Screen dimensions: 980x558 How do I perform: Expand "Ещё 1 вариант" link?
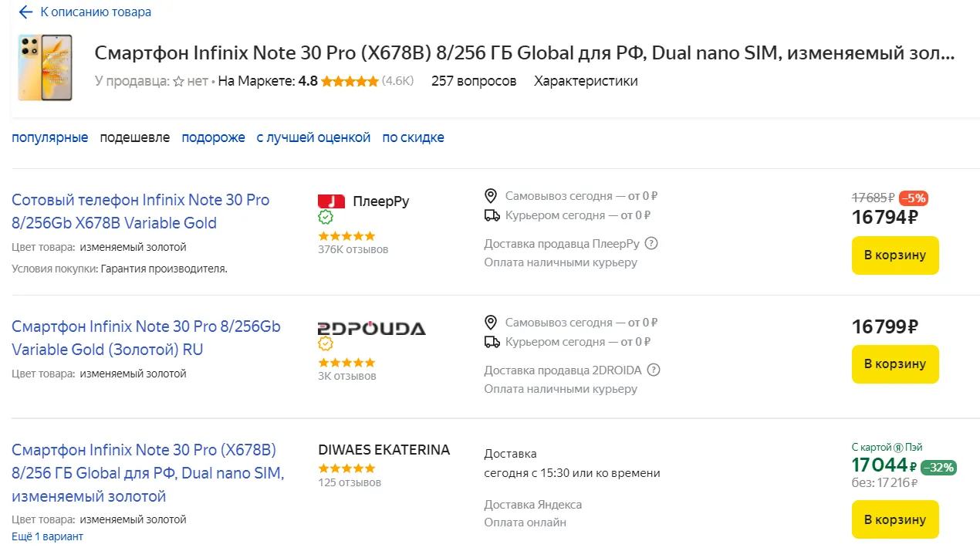click(47, 536)
